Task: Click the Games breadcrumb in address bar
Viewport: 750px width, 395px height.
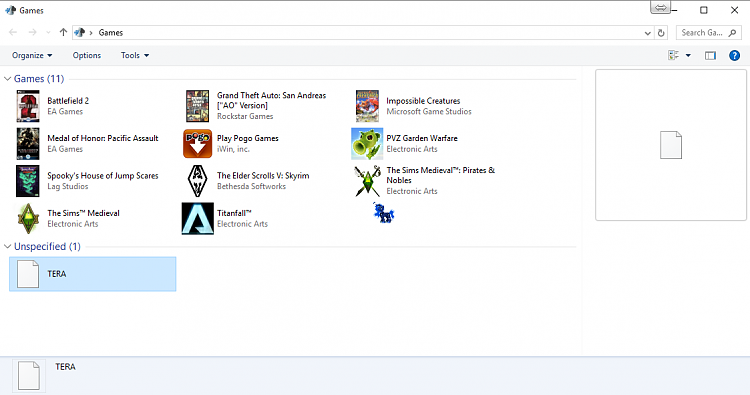Action: (x=110, y=33)
